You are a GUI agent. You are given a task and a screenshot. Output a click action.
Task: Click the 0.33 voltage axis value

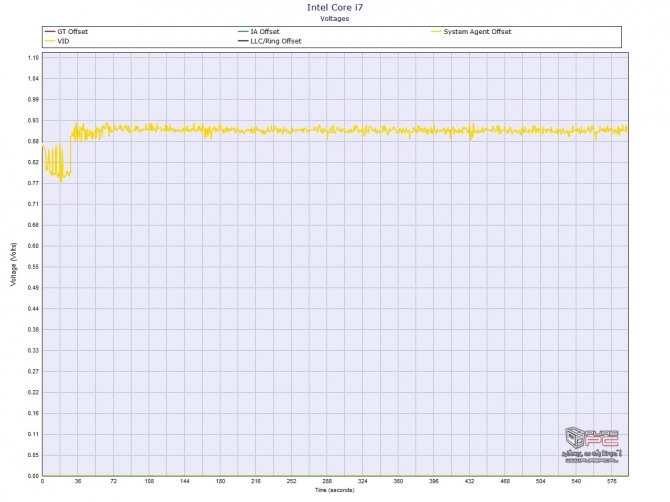tap(33, 351)
